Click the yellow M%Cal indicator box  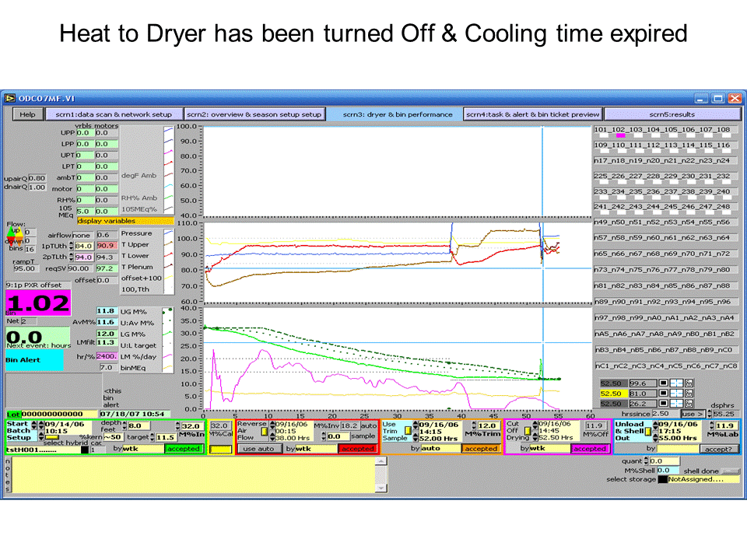tap(220, 449)
